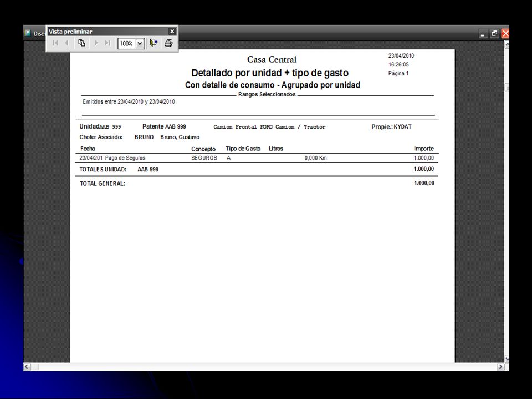Click 'Página 1' text
Image resolution: width=532 pixels, height=399 pixels.
(398, 73)
